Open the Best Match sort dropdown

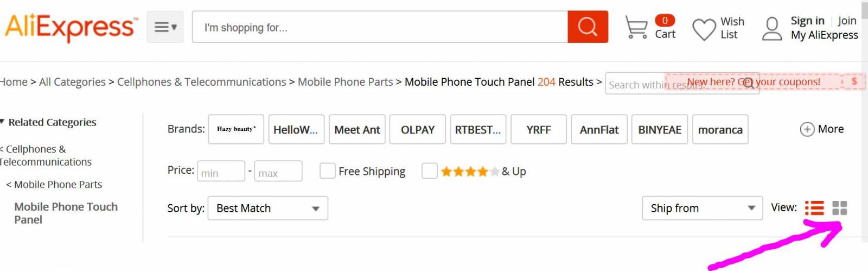pyautogui.click(x=268, y=208)
